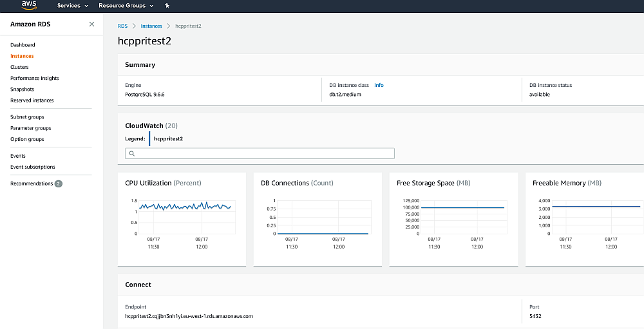Click the hcppritest2 legend color bar
The width and height of the screenshot is (644, 329).
(x=149, y=138)
